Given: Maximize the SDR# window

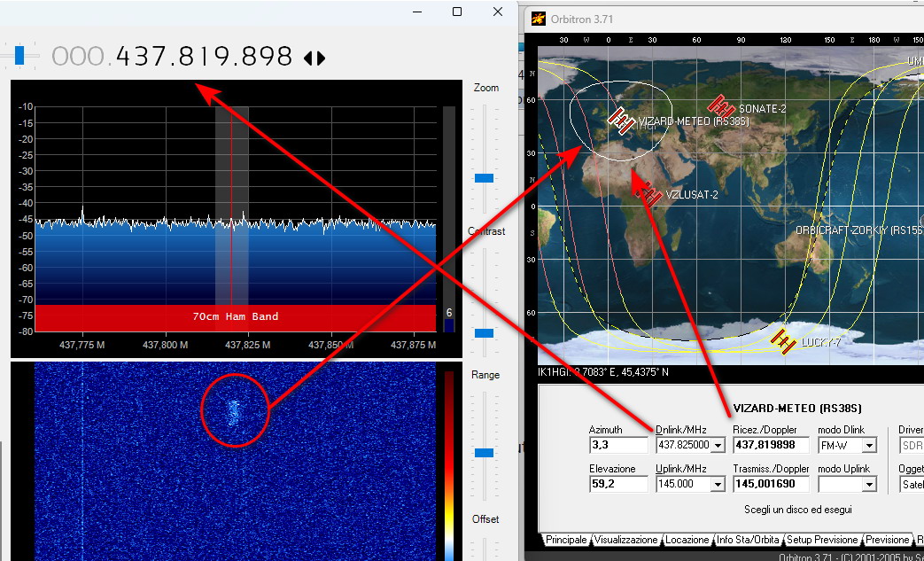Looking at the screenshot, I should coord(457,12).
